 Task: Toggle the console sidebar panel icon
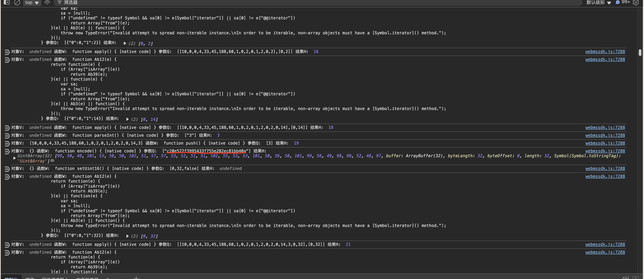(7, 2)
